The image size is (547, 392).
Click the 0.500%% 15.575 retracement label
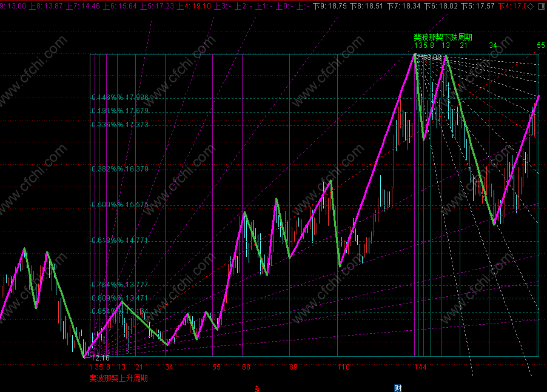pos(120,205)
